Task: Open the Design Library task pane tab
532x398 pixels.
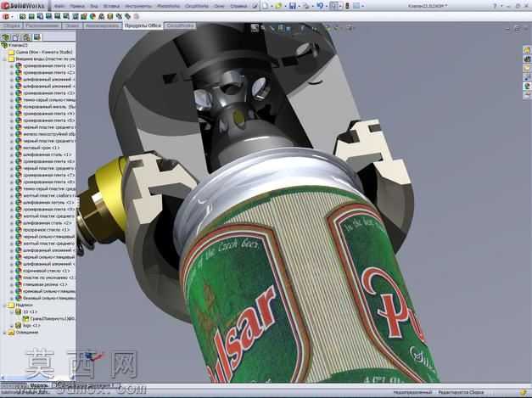Action: [527, 59]
